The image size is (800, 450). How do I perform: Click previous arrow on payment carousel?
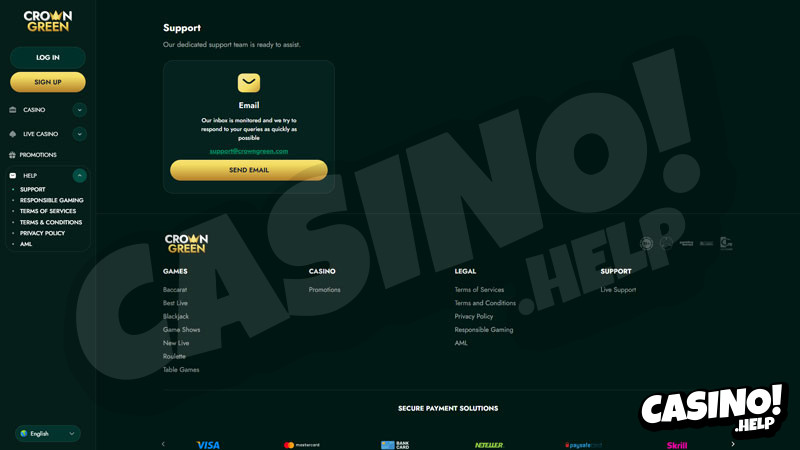(x=163, y=444)
